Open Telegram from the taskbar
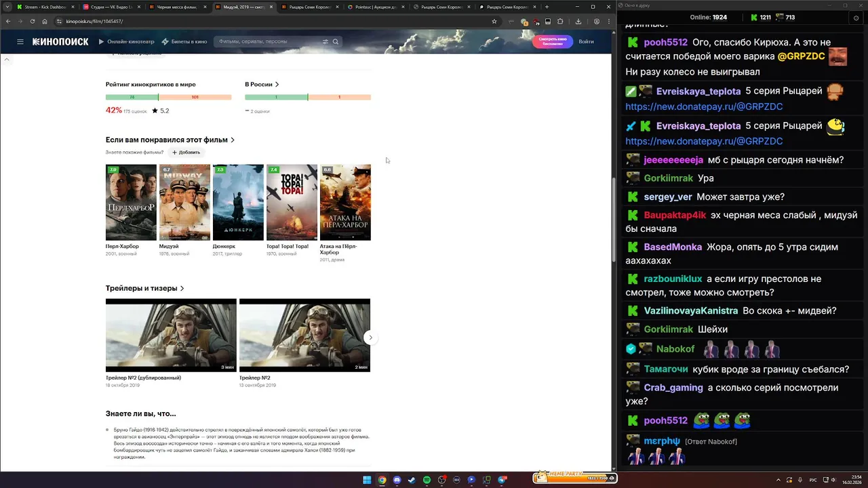This screenshot has height=488, width=868. point(502,480)
